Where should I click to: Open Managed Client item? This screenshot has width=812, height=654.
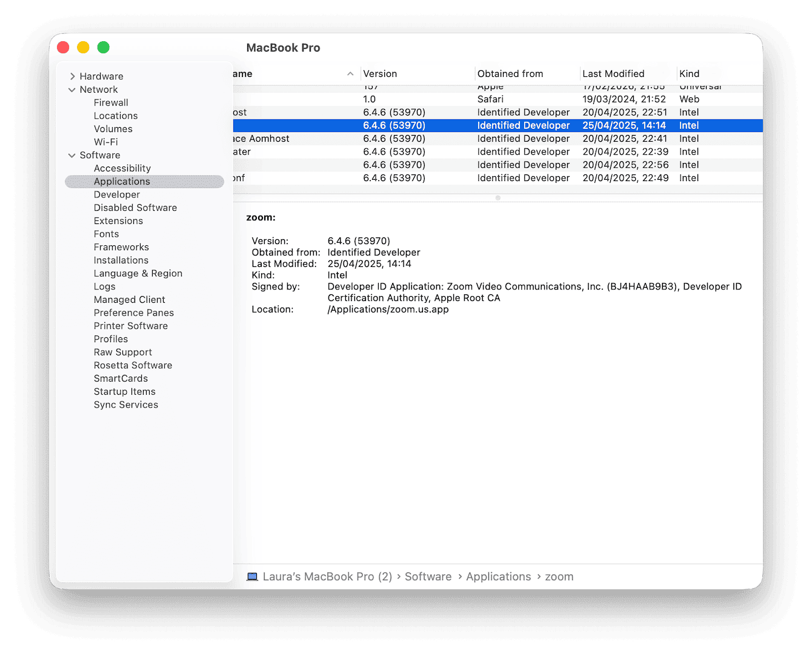click(x=130, y=300)
